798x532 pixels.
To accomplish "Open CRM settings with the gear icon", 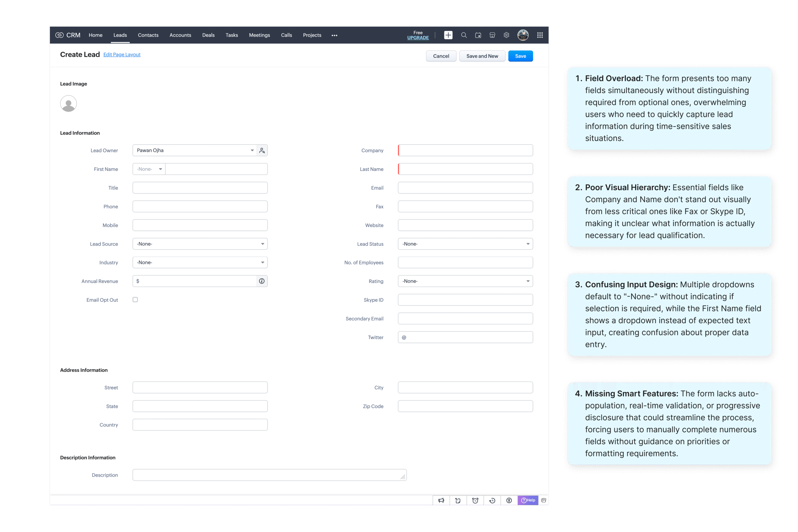I will 506,35.
